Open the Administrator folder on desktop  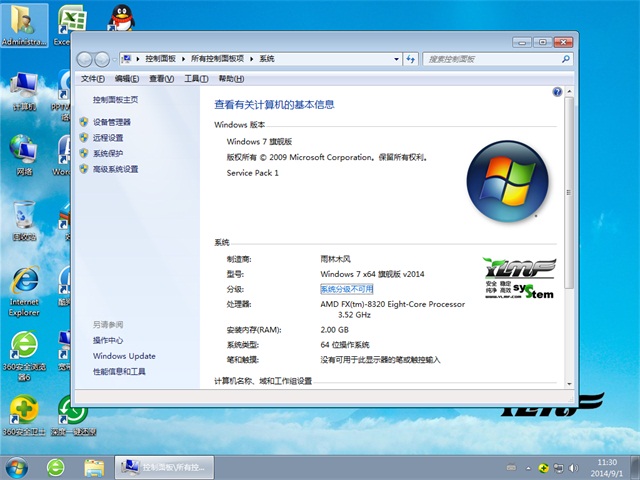pos(24,25)
